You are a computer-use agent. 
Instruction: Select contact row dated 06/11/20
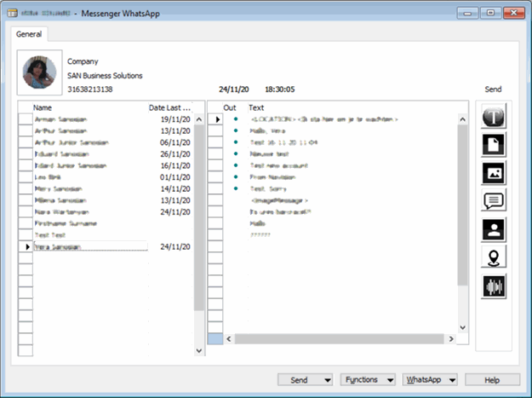(x=105, y=142)
